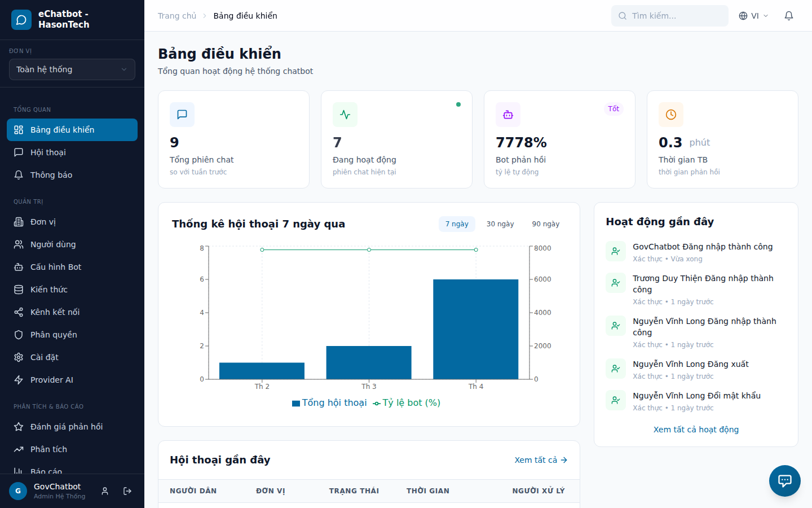
Task: Toggle the 7 ngày filter
Action: click(457, 224)
